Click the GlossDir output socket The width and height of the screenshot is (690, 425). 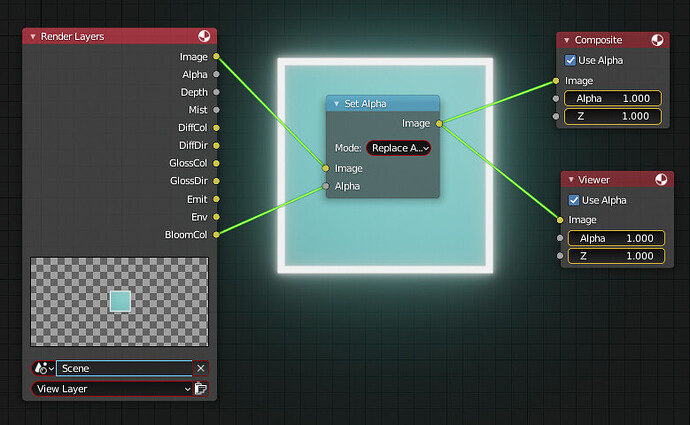pyautogui.click(x=216, y=181)
